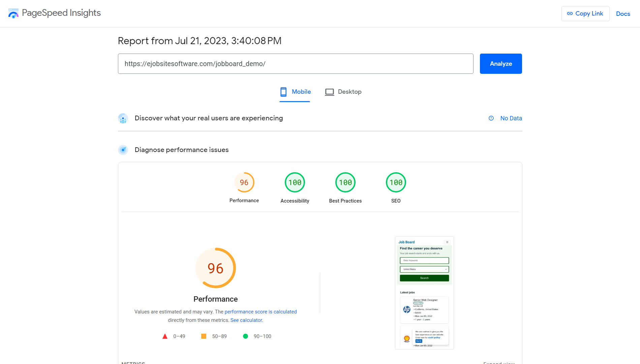
Task: Click the SEO score circle showing 100
Action: [x=396, y=182]
